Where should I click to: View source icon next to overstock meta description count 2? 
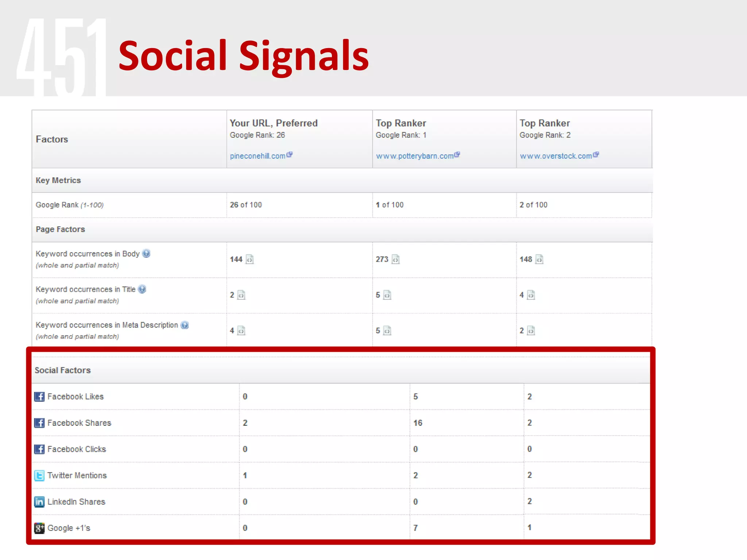(531, 331)
